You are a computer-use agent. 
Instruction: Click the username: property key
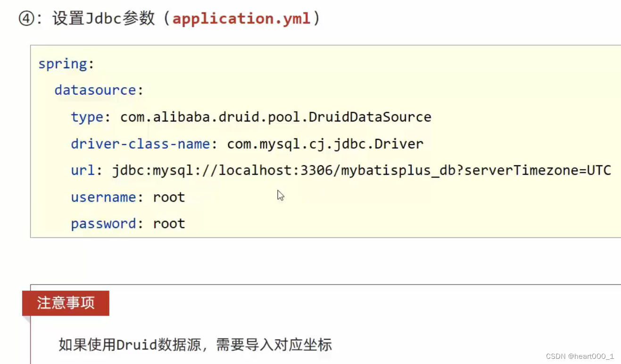coord(107,197)
